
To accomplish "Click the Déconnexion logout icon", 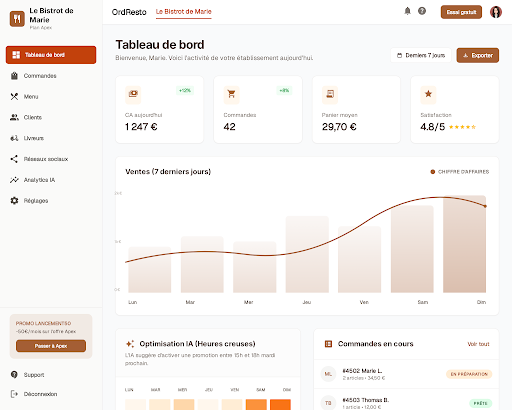I will pos(14,394).
